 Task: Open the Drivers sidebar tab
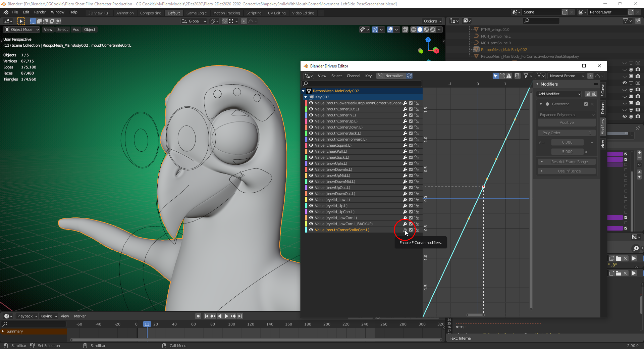pyautogui.click(x=603, y=108)
